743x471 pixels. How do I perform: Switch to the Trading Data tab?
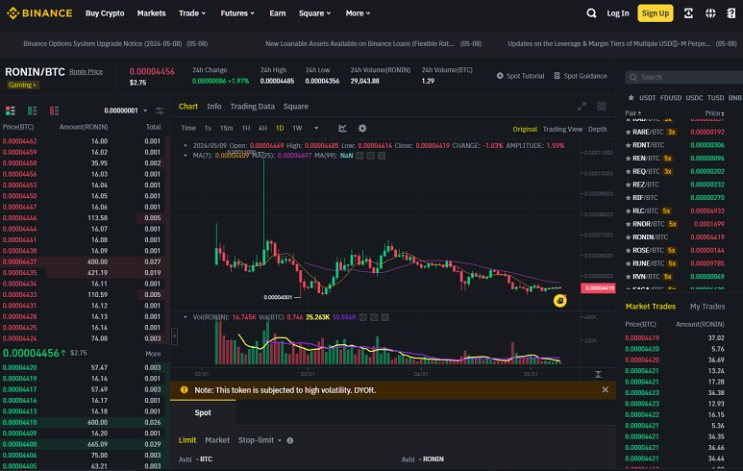[252, 107]
